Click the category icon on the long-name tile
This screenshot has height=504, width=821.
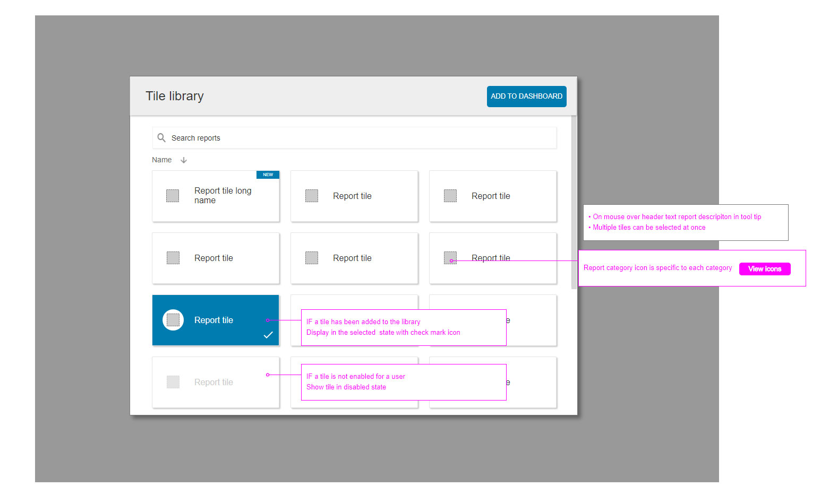[x=173, y=196]
